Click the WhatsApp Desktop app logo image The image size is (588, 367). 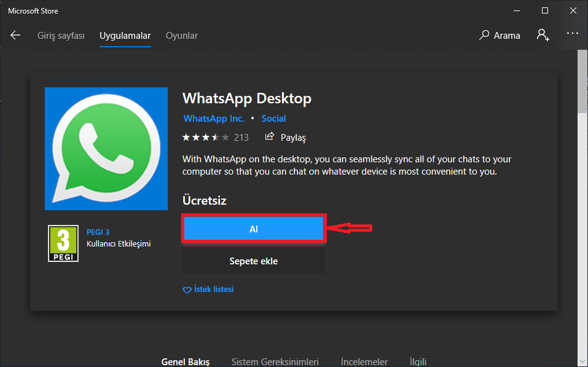[x=106, y=149]
